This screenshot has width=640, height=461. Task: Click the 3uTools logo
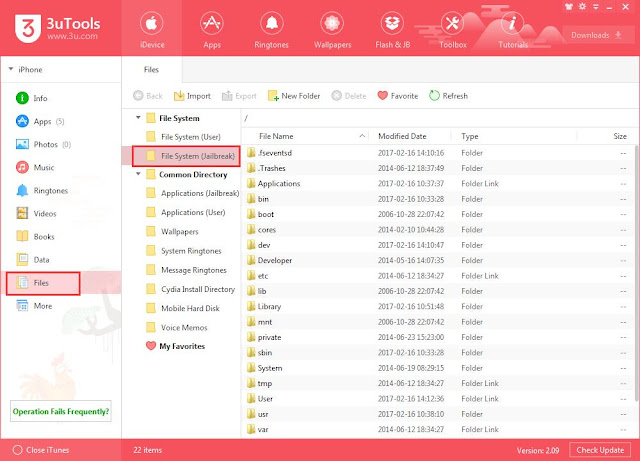[58, 28]
